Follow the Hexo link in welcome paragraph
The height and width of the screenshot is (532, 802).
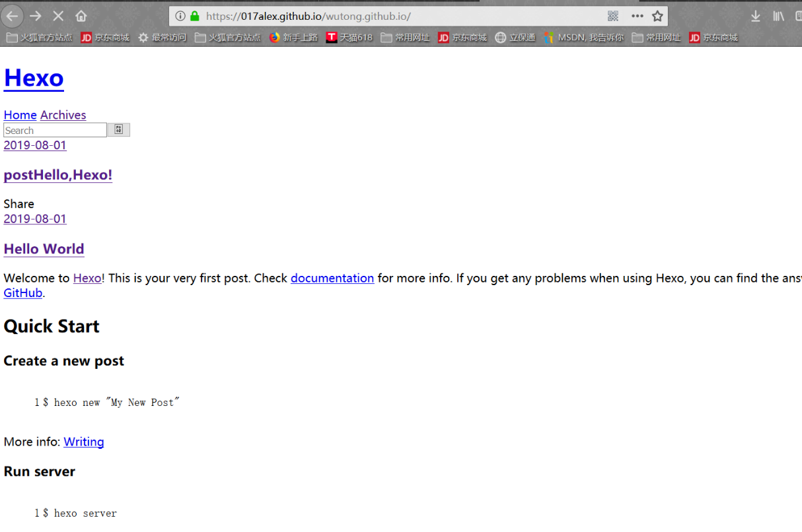coord(87,278)
